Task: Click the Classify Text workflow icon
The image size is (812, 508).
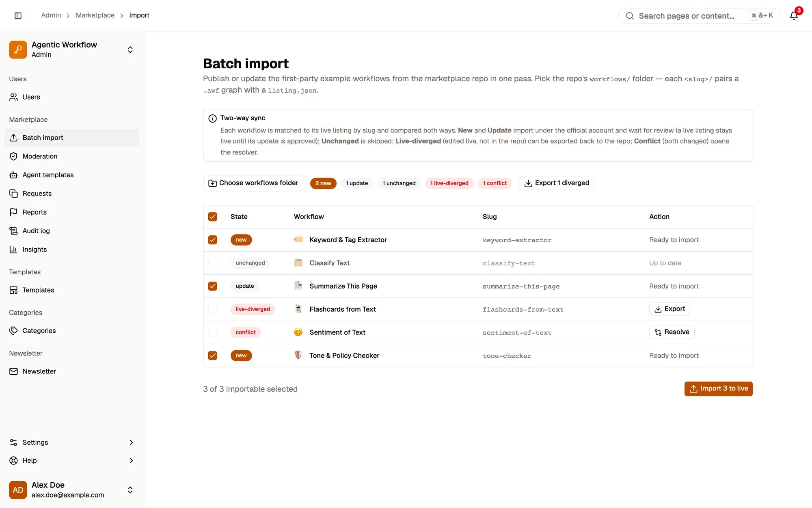Action: [298, 263]
